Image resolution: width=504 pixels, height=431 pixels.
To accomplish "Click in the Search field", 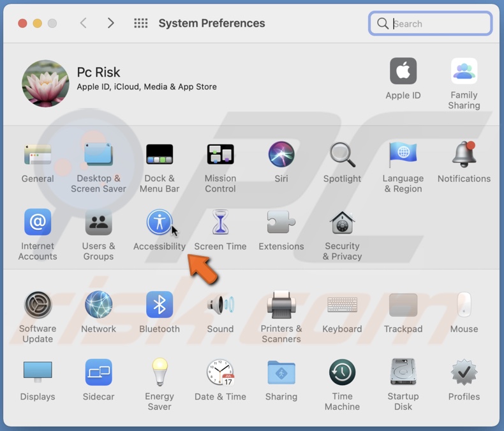I will pos(437,24).
